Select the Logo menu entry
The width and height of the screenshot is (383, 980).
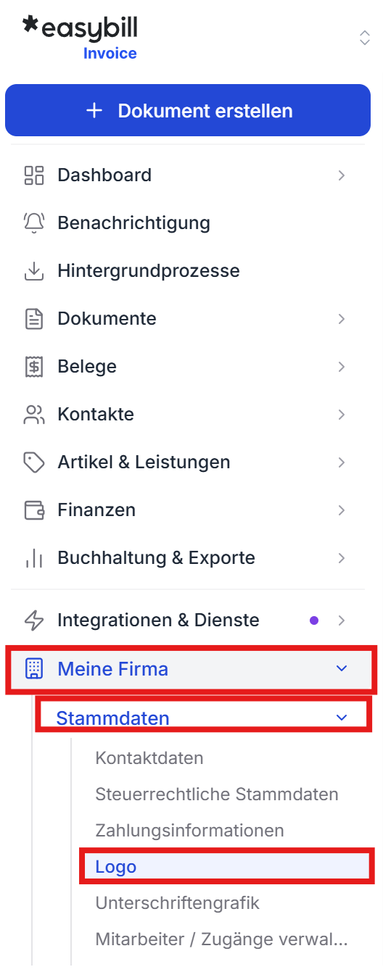(x=227, y=866)
